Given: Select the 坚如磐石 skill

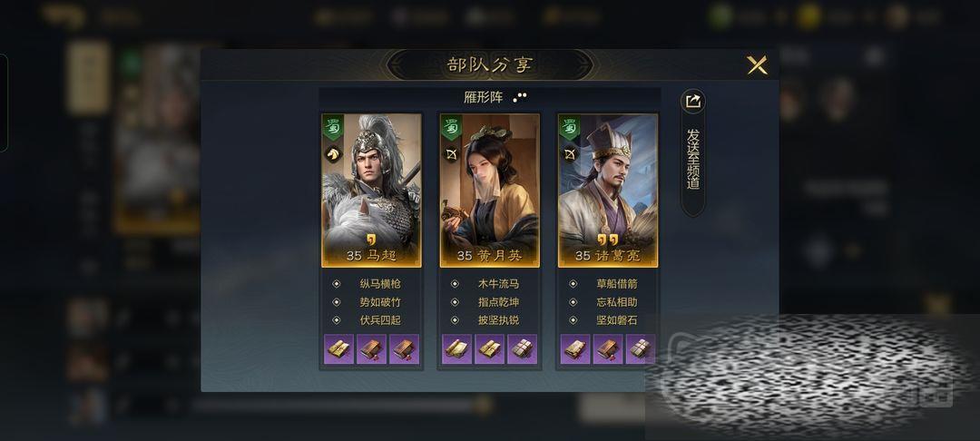Looking at the screenshot, I should (x=617, y=319).
